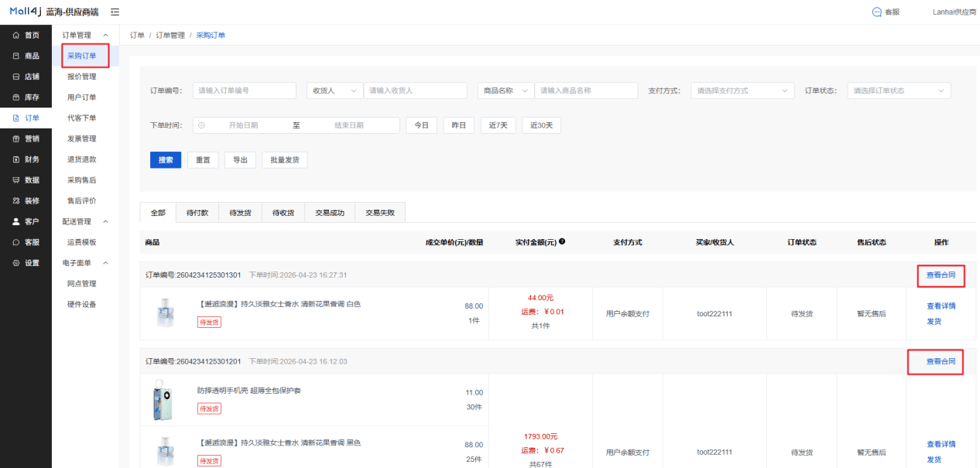
Task: Click the Mall4j logo
Action: coord(26,12)
